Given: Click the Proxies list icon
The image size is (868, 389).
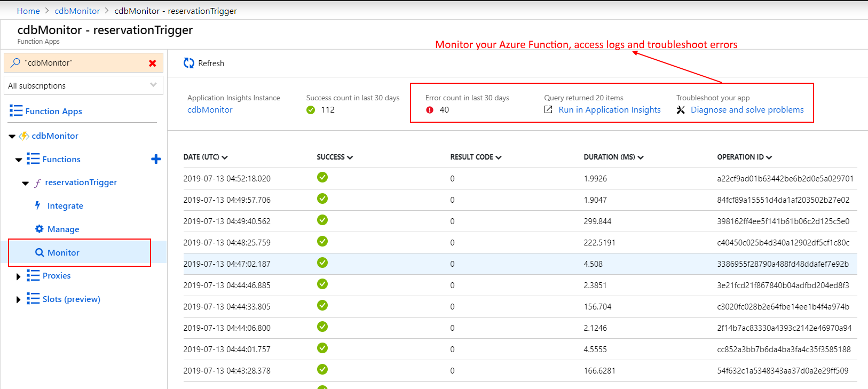Looking at the screenshot, I should [33, 275].
